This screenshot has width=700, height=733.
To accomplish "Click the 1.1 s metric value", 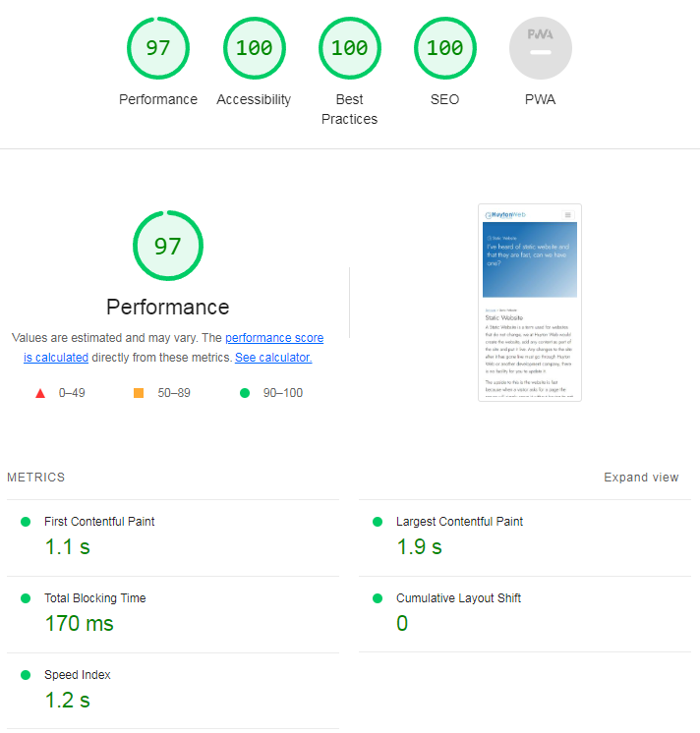I will [x=67, y=547].
